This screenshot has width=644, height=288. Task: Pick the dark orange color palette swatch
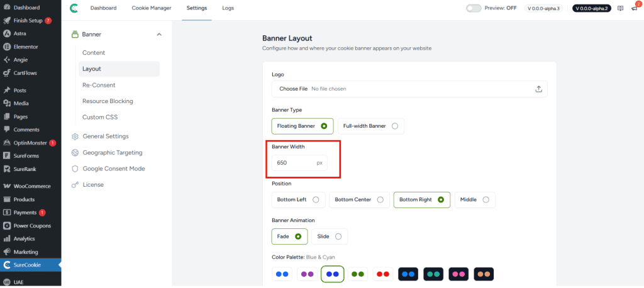484,274
